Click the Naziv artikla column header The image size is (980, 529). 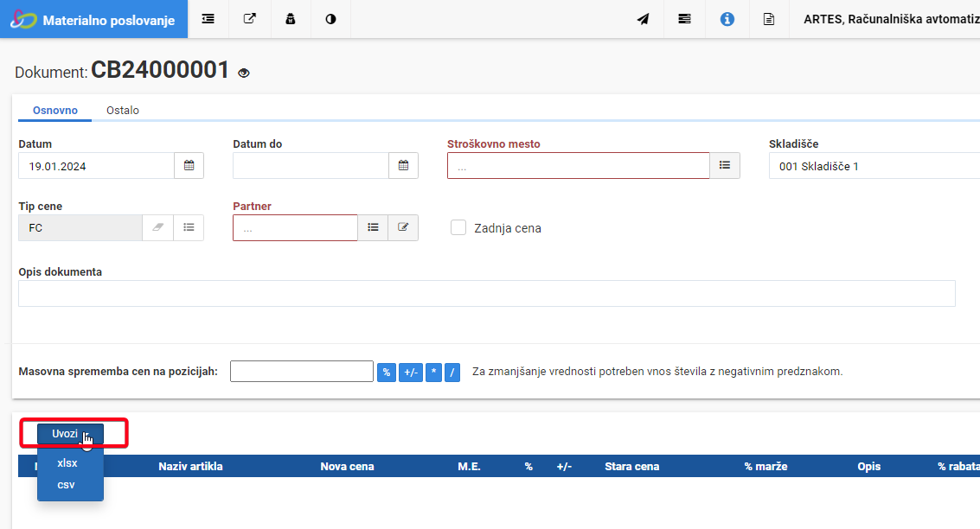click(x=190, y=467)
